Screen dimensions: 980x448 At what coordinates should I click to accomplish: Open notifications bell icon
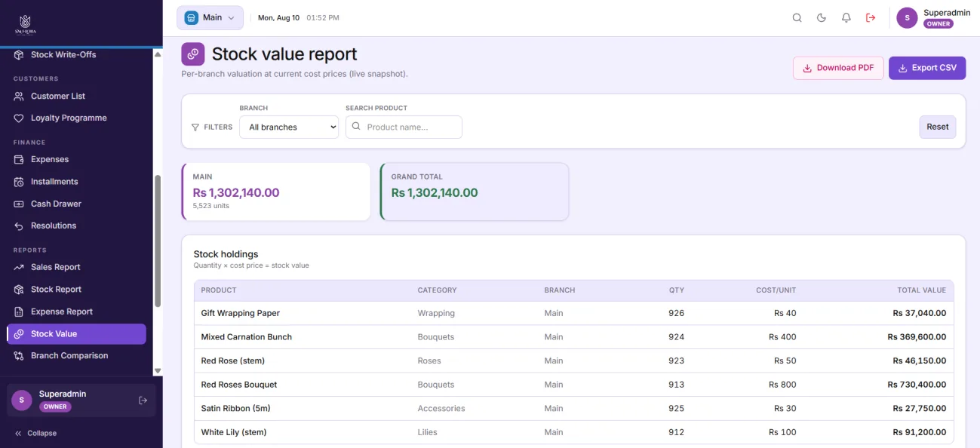pyautogui.click(x=846, y=18)
